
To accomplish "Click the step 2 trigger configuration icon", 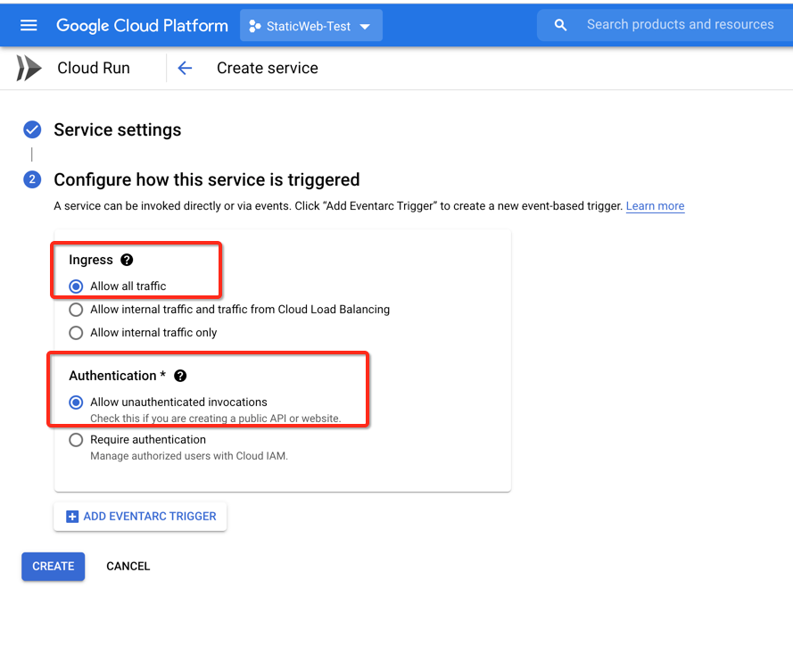I will (x=31, y=179).
